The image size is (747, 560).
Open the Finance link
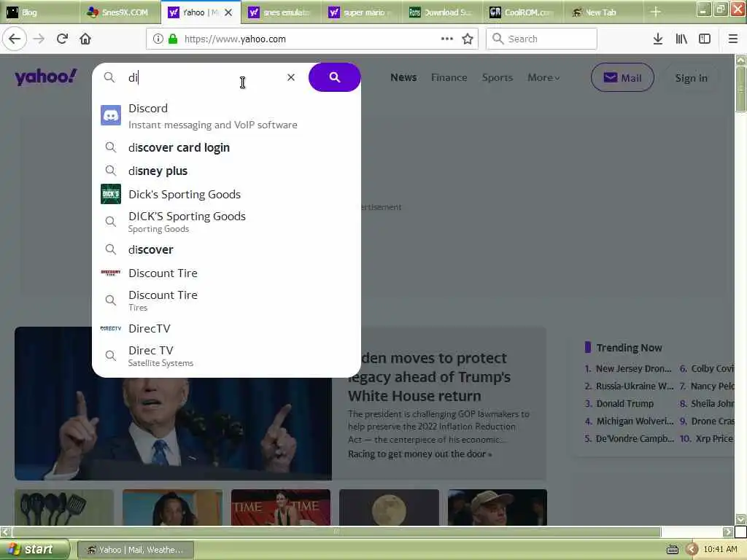pyautogui.click(x=449, y=77)
